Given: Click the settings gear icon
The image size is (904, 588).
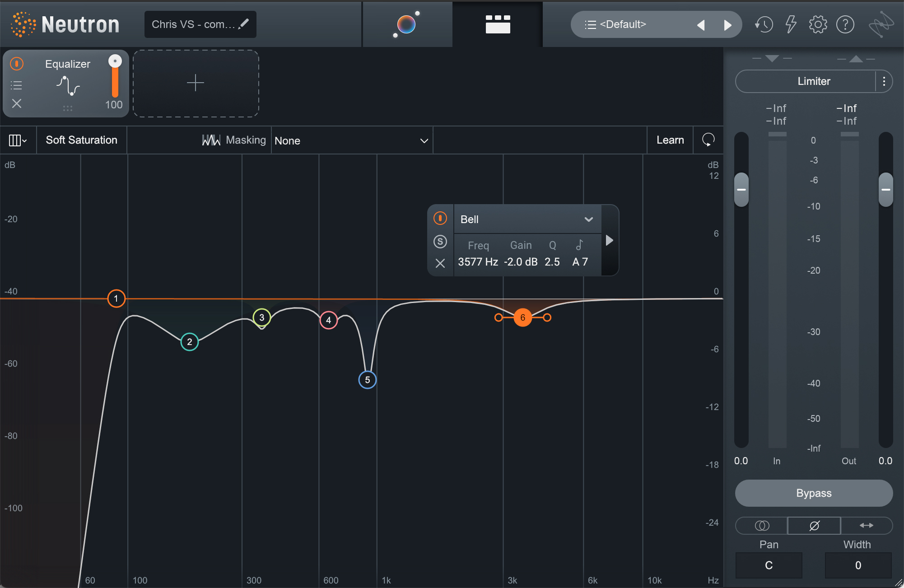Looking at the screenshot, I should point(819,24).
